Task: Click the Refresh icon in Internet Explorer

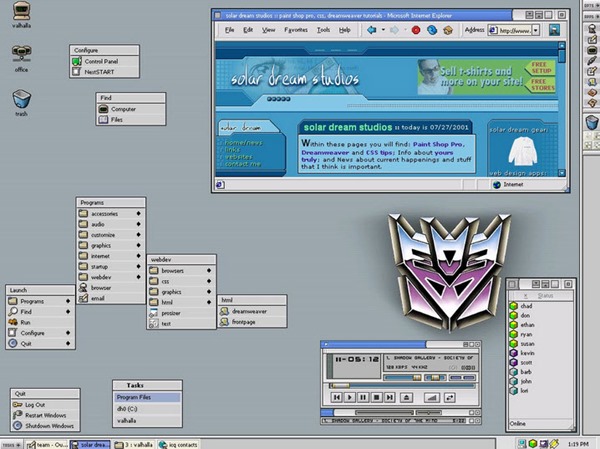Action: (x=432, y=30)
